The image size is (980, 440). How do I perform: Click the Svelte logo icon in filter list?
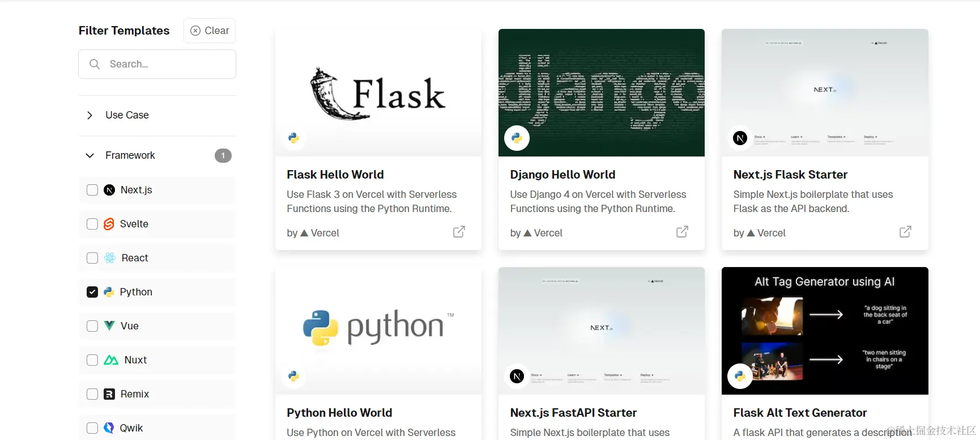(109, 224)
